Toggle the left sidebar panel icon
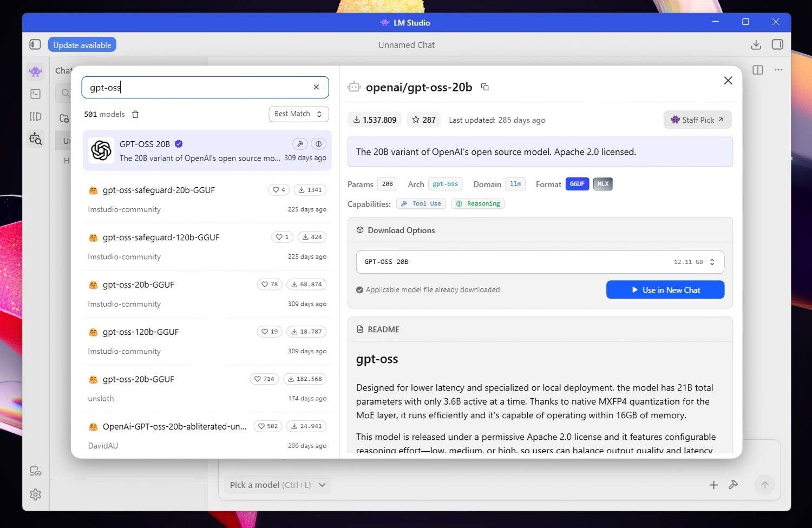Viewport: 812px width, 528px height. [35, 44]
